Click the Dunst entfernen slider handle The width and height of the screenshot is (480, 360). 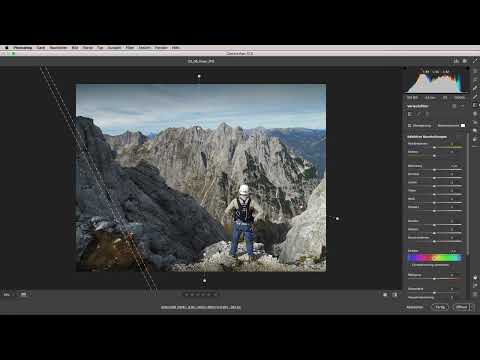pyautogui.click(x=434, y=241)
